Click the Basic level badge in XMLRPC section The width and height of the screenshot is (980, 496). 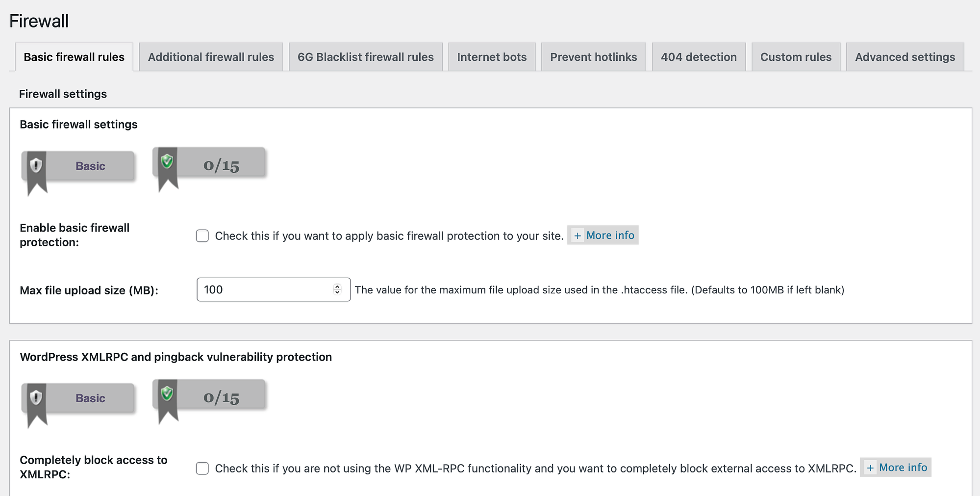tap(90, 398)
